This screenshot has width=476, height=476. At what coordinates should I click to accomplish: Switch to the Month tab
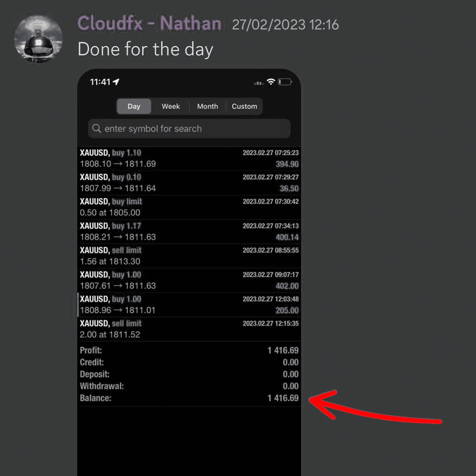pos(208,106)
